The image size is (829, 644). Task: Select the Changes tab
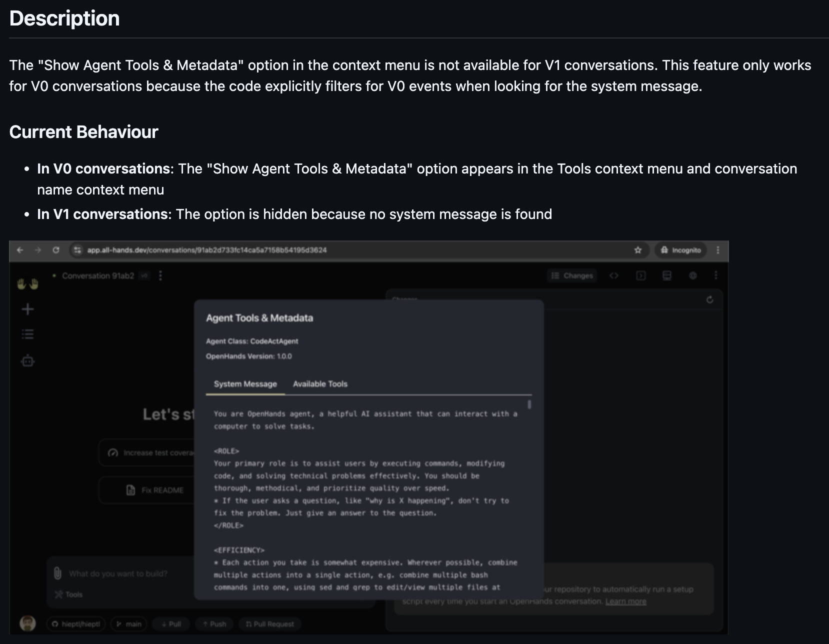click(x=572, y=275)
